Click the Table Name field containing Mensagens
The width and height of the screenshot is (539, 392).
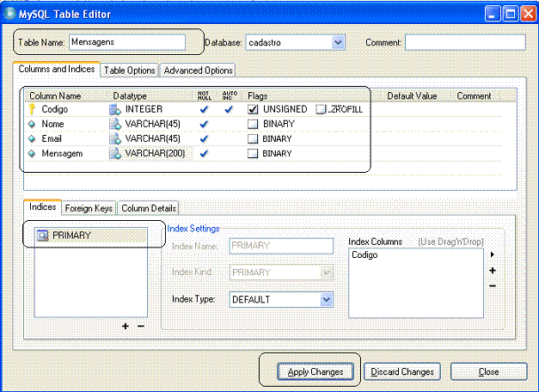[x=127, y=42]
